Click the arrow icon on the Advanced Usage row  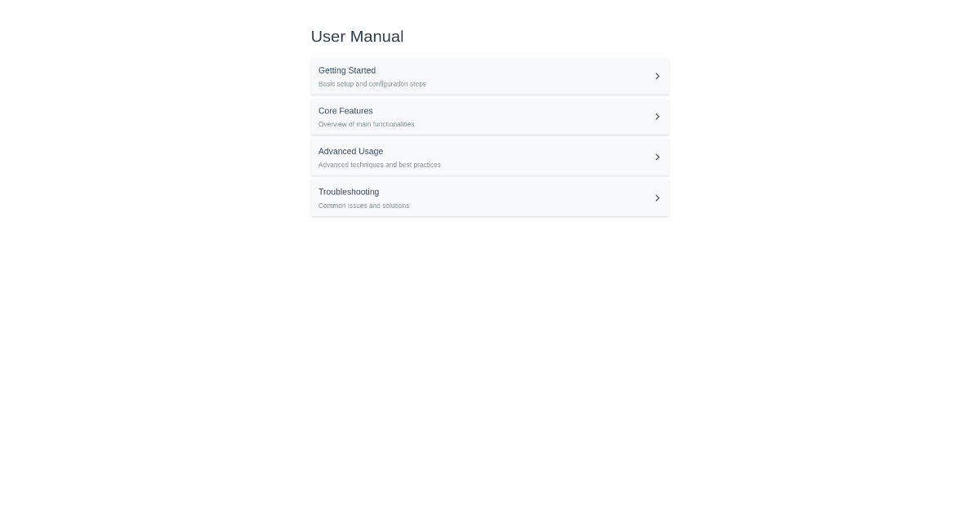[x=657, y=157]
